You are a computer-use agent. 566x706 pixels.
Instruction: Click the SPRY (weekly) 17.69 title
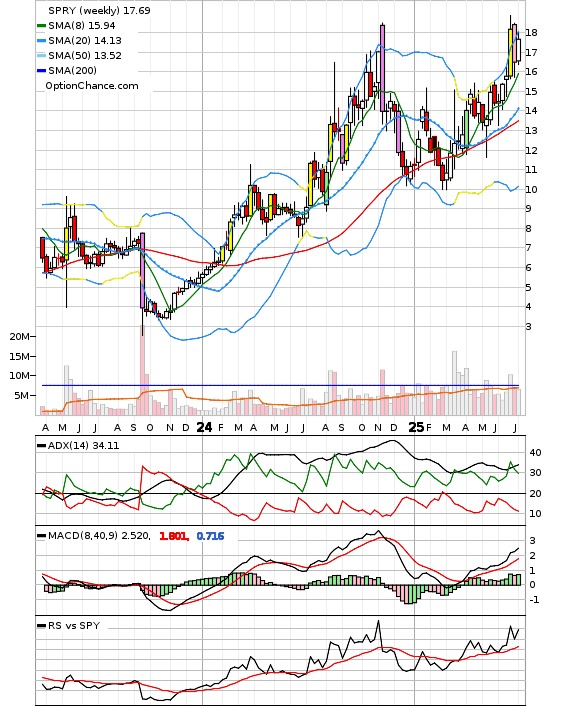coord(99,10)
